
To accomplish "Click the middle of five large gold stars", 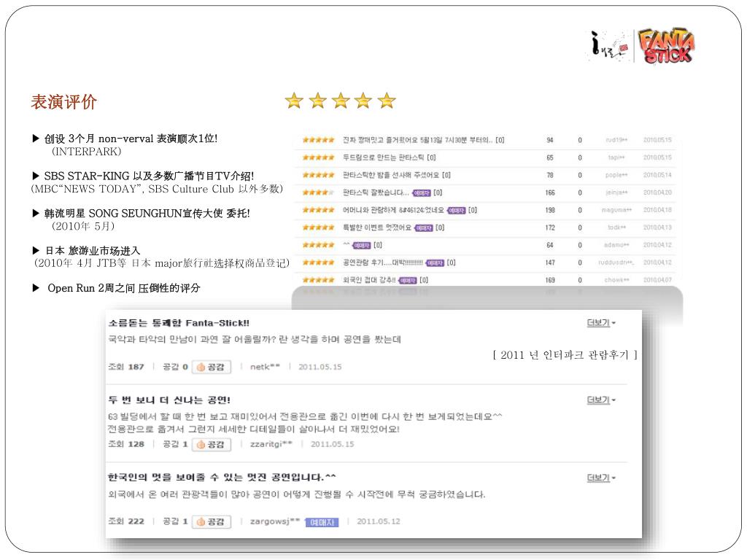I will (x=341, y=101).
